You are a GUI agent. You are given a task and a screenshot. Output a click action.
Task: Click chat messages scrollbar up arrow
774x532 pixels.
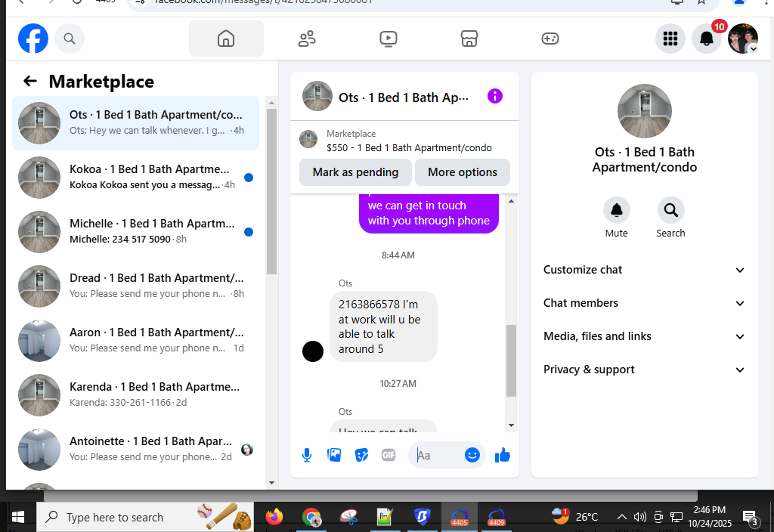tap(512, 201)
